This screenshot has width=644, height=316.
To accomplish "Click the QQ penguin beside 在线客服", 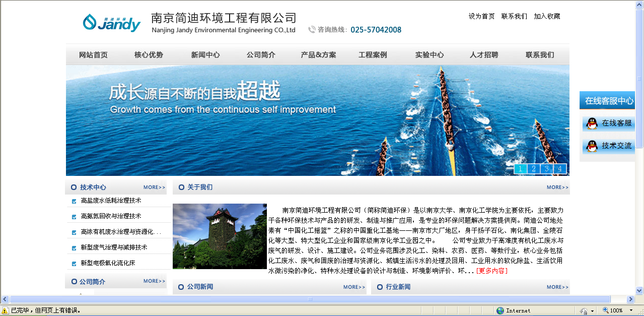I will 592,123.
